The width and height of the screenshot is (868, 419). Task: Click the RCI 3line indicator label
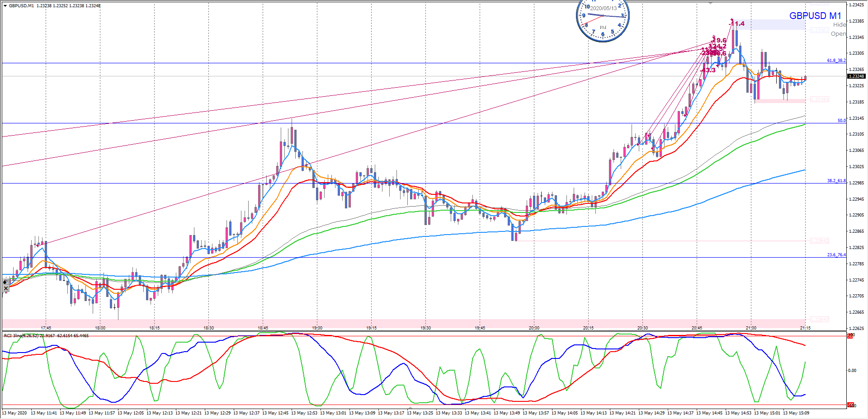coord(46,336)
